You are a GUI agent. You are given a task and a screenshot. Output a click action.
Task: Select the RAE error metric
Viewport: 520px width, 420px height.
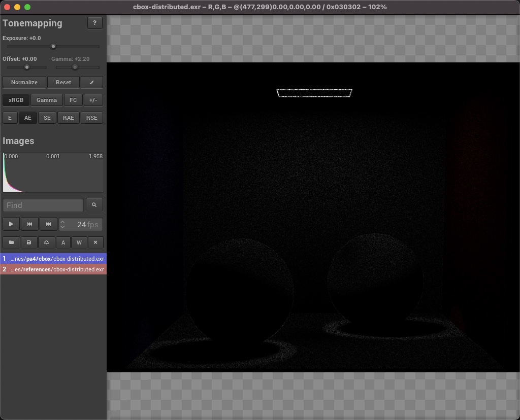click(68, 118)
